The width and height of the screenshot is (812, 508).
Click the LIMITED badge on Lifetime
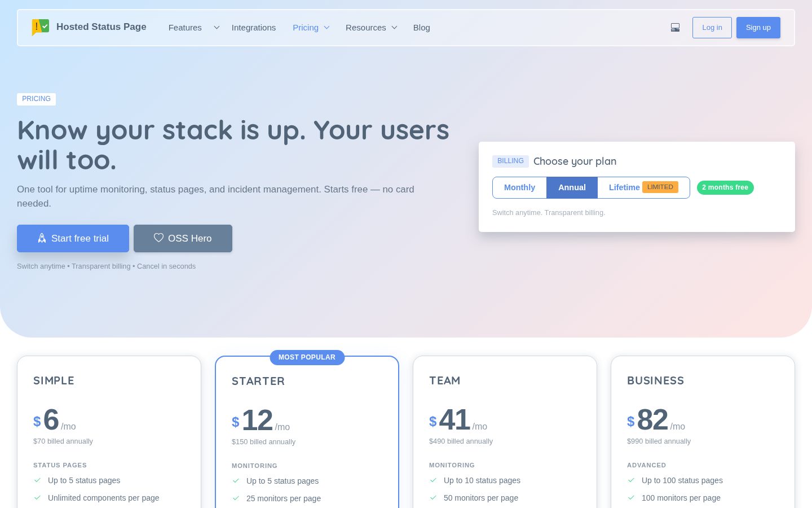coord(660,187)
